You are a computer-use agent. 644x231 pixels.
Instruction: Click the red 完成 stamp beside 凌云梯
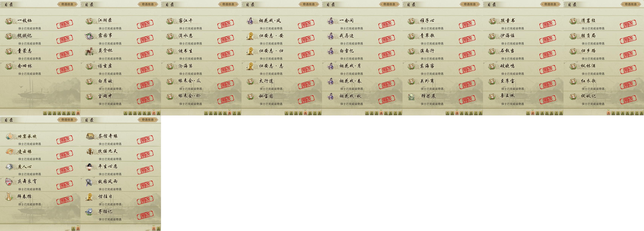[65, 155]
